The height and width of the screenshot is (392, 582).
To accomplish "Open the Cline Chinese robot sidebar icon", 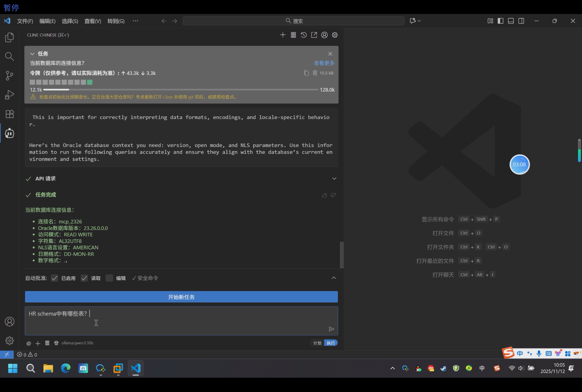I will [x=9, y=133].
